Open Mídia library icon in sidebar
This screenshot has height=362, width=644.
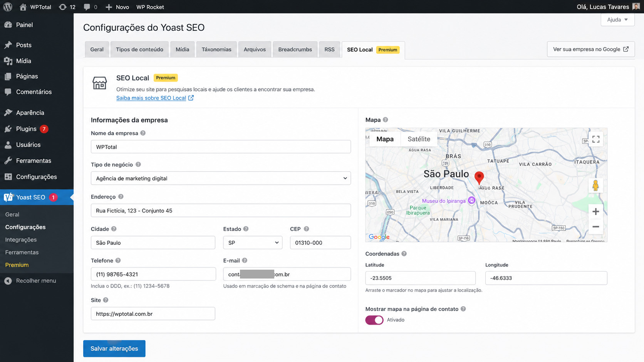tap(8, 61)
